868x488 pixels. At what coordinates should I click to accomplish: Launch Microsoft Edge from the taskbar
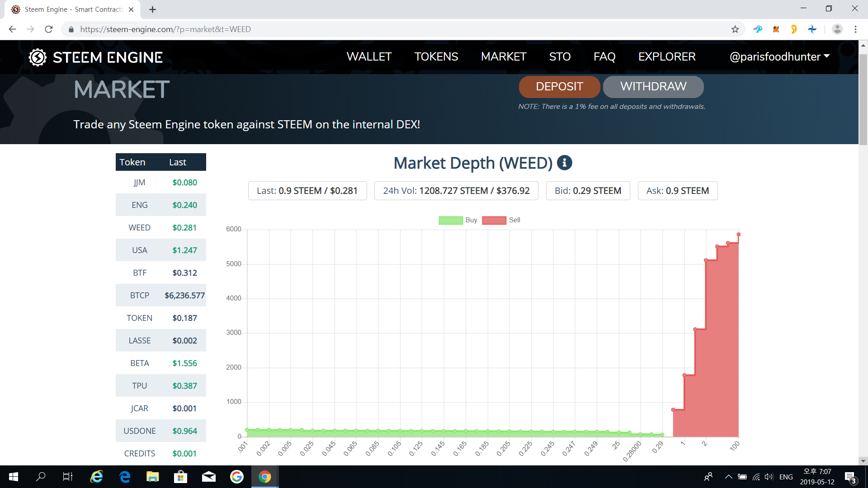pos(125,477)
